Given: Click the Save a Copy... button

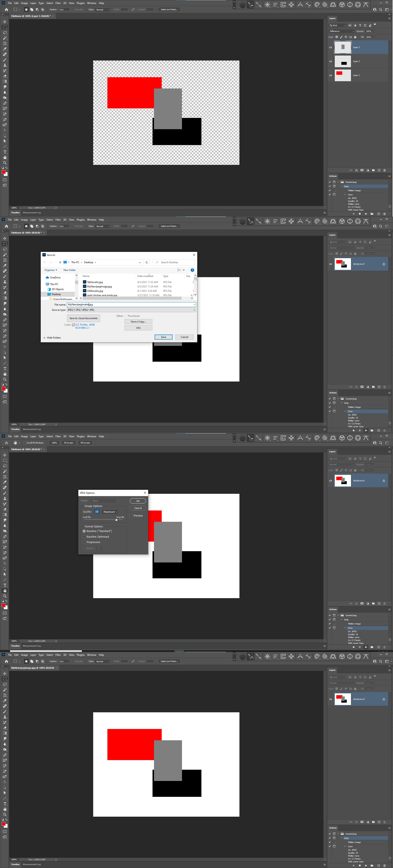Looking at the screenshot, I should 138,321.
